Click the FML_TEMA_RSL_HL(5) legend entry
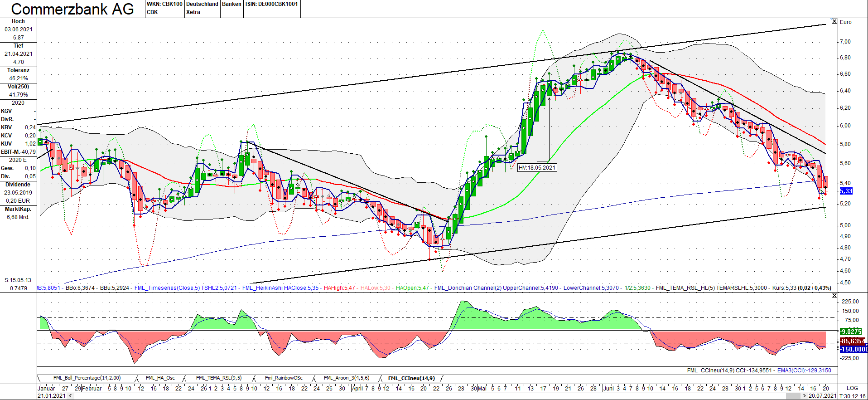This screenshot has width=868, height=400. point(685,288)
